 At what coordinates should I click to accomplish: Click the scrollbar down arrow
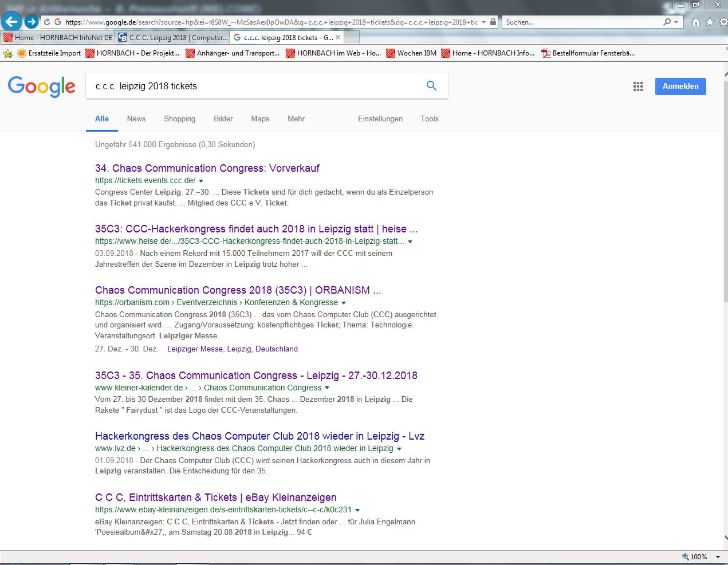[726, 538]
